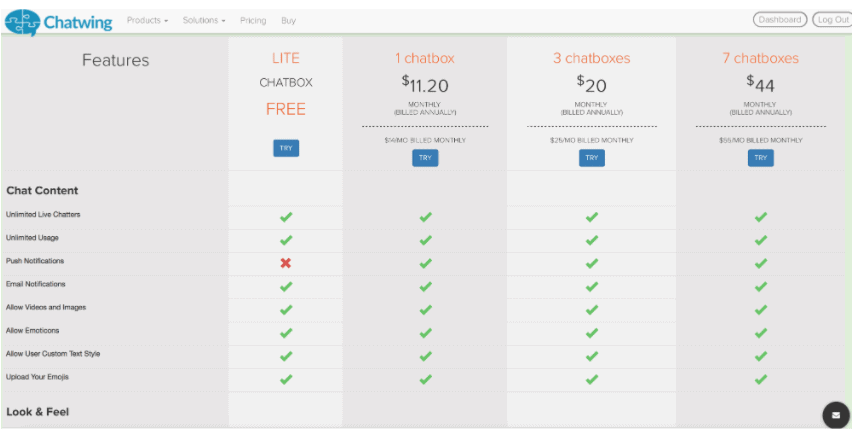Viewport: 854px width, 435px height.
Task: Click 3 chatboxes checkmark for Email Notifications
Action: click(591, 286)
